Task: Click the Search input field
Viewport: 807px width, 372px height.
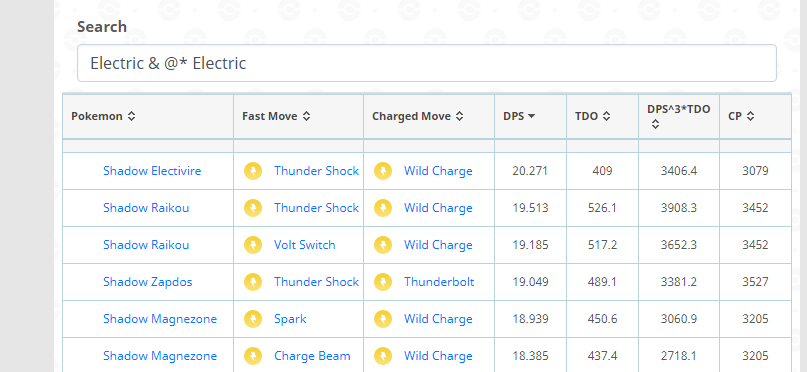Action: (427, 63)
